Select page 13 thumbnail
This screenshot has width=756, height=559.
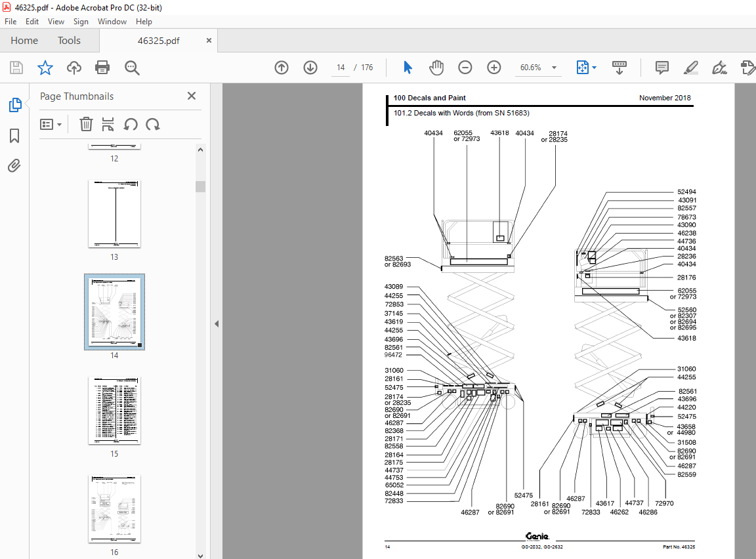114,214
